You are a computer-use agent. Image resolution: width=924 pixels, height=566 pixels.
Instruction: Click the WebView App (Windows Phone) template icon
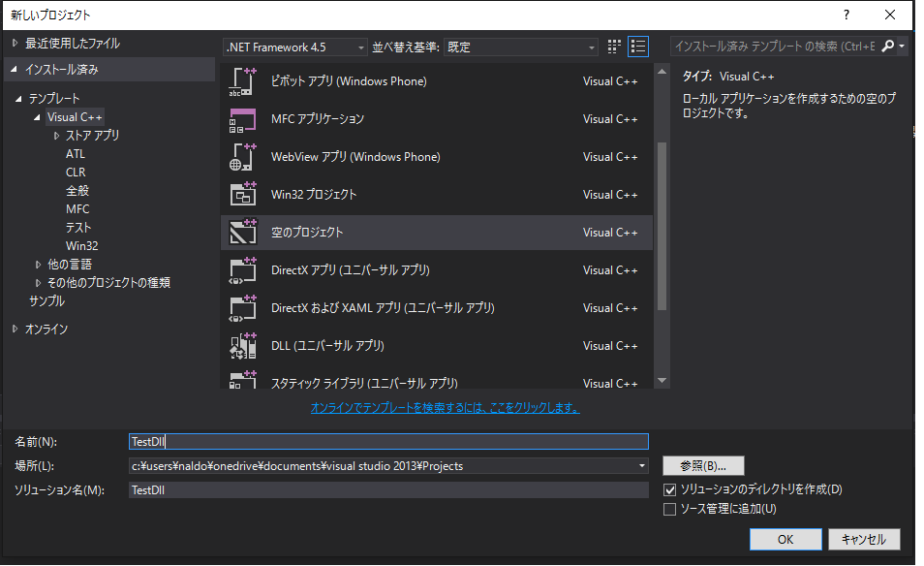point(243,157)
